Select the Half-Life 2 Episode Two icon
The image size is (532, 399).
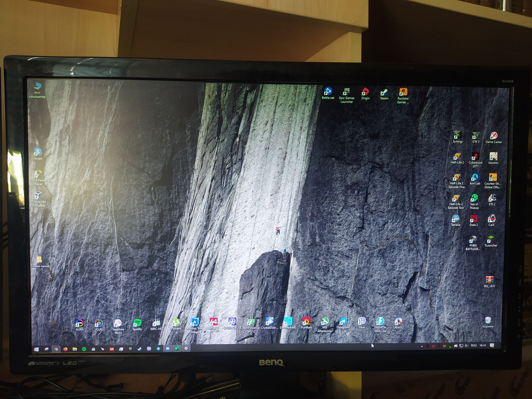coord(456,202)
